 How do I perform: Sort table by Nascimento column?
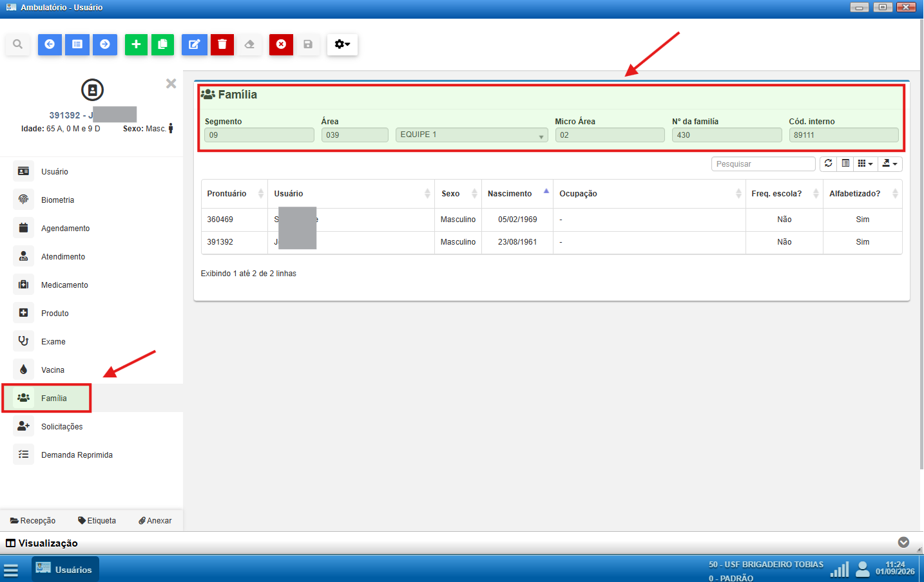[517, 194]
